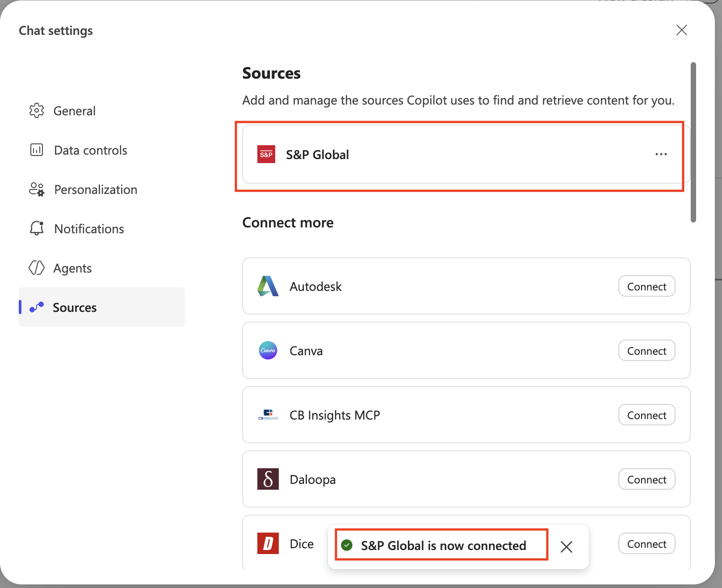
Task: Click the 'S&P Global is now connected' message
Action: point(444,546)
